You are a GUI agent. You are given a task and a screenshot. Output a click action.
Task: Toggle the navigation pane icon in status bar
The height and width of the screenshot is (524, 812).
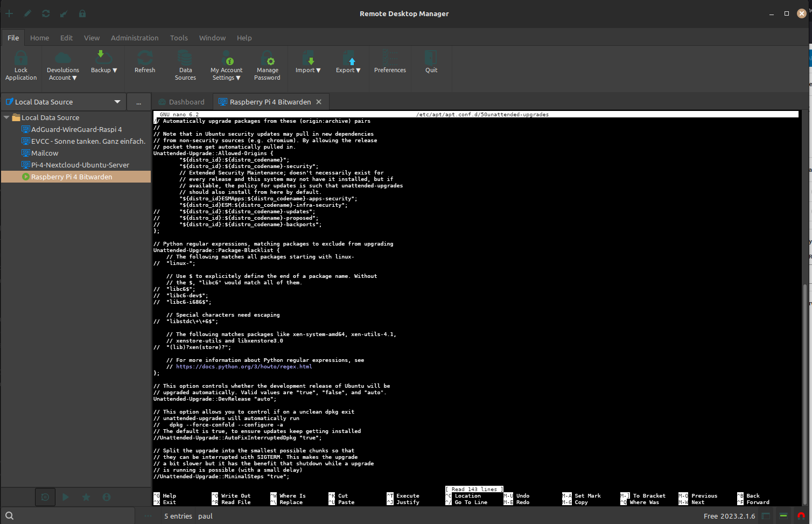point(766,516)
